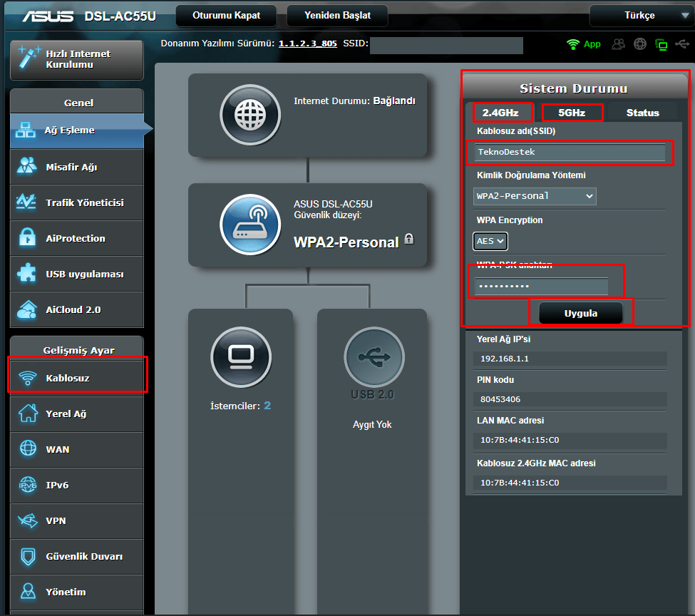Switch to the 5GHz tab

coord(572,113)
